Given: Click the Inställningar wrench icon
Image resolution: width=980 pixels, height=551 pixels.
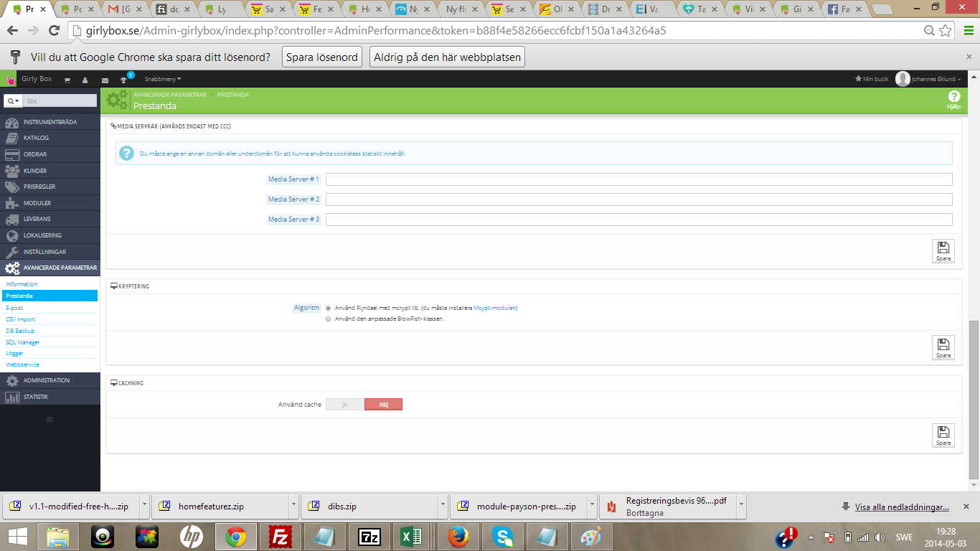Looking at the screenshot, I should (x=11, y=252).
